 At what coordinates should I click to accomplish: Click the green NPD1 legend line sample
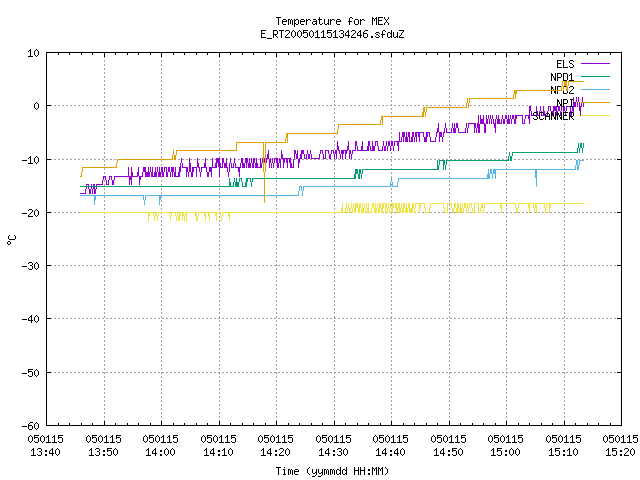[x=595, y=76]
